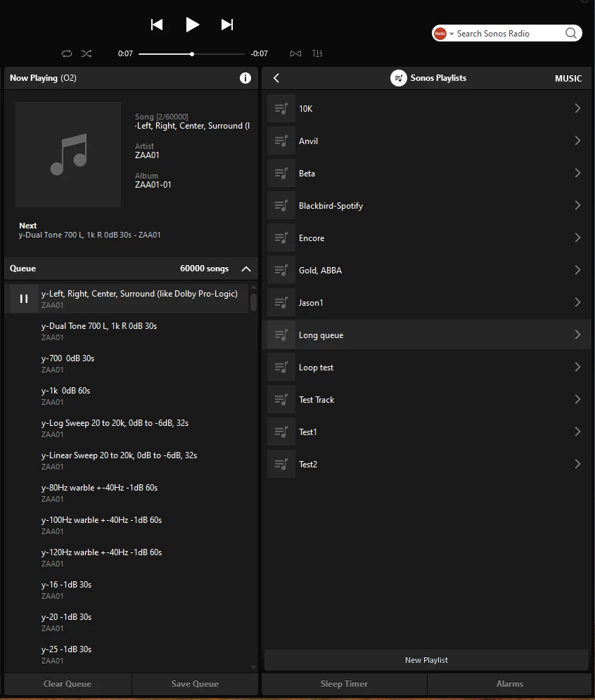
Task: Toggle shuffle mode
Action: coord(86,53)
